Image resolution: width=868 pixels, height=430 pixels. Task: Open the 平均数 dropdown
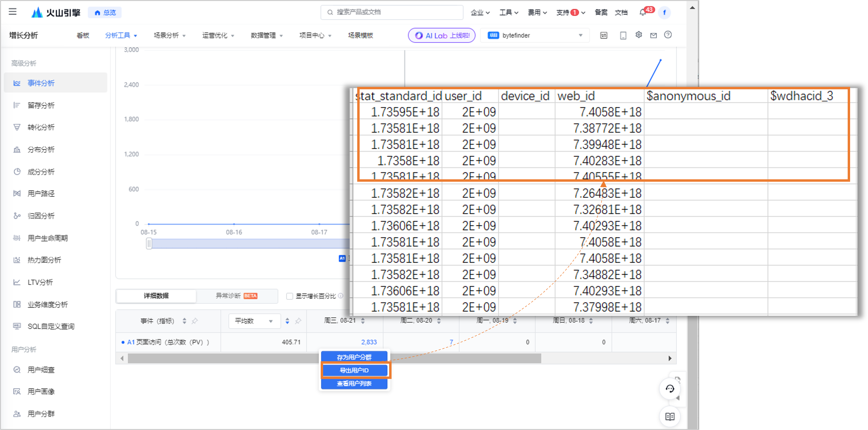click(x=254, y=321)
